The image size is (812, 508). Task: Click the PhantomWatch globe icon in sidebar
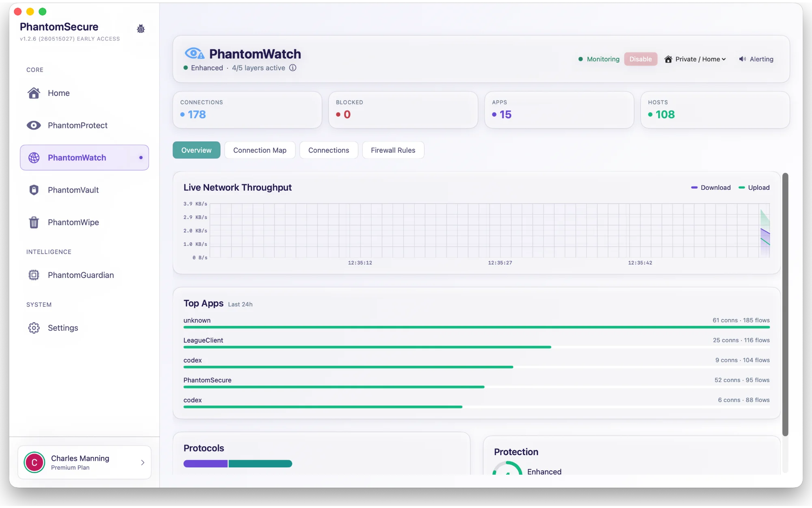tap(34, 158)
